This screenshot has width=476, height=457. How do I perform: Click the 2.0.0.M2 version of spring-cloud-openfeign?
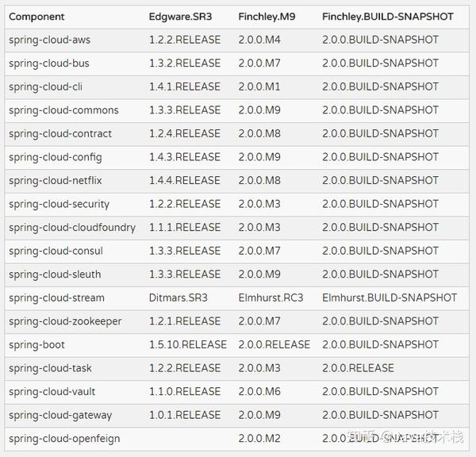tap(259, 439)
